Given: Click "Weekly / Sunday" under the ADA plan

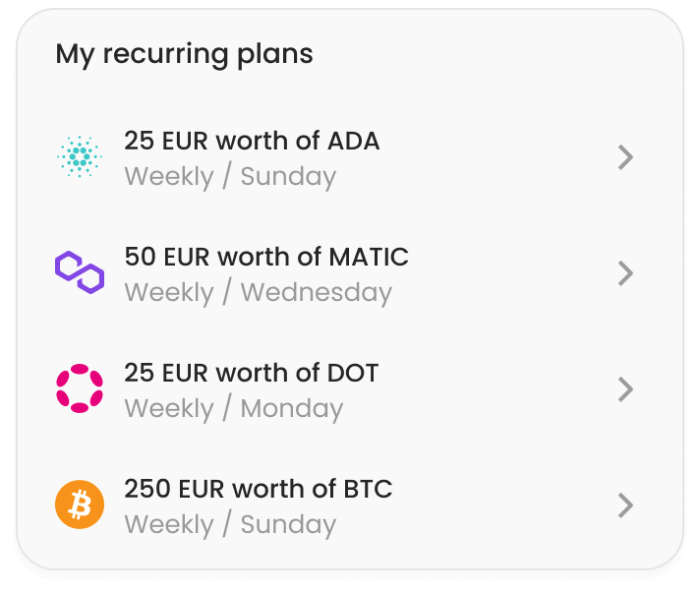Looking at the screenshot, I should click(230, 177).
